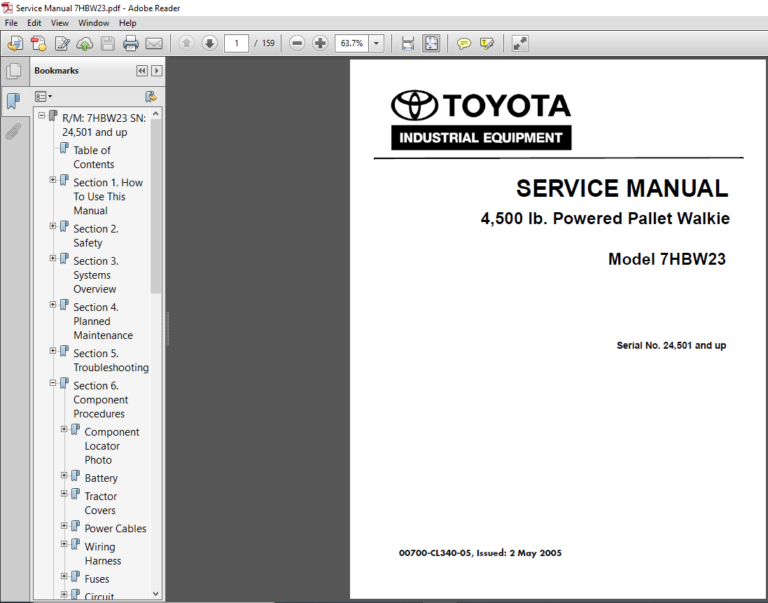Add a sticky note comment
Viewport: 768px width, 603px height.
(464, 43)
